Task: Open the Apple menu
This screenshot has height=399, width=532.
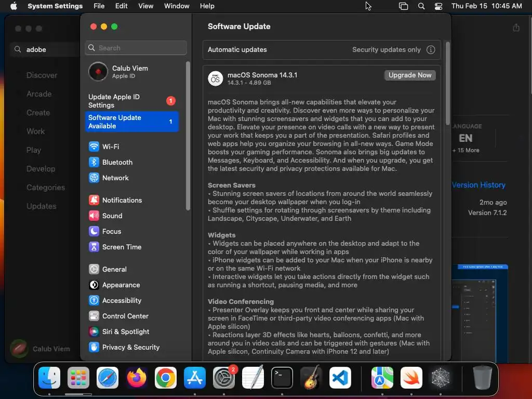Action: tap(14, 6)
